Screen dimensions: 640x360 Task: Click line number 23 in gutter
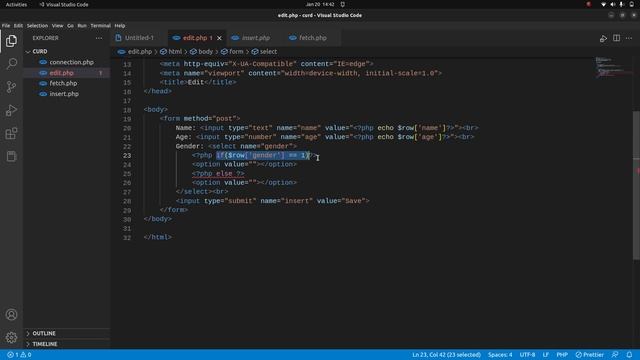click(127, 156)
